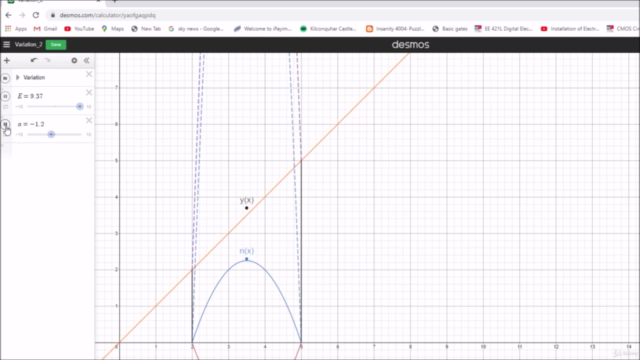
Task: Click E slider maximum value 10
Action: coord(89,107)
